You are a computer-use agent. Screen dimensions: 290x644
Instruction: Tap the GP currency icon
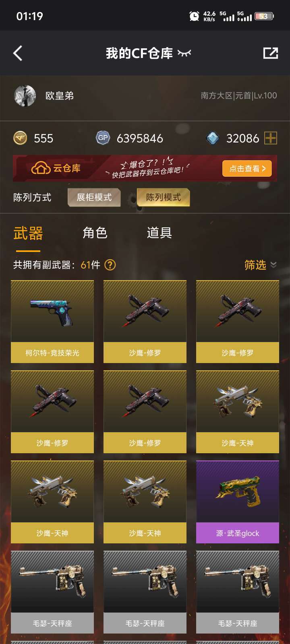coord(103,138)
